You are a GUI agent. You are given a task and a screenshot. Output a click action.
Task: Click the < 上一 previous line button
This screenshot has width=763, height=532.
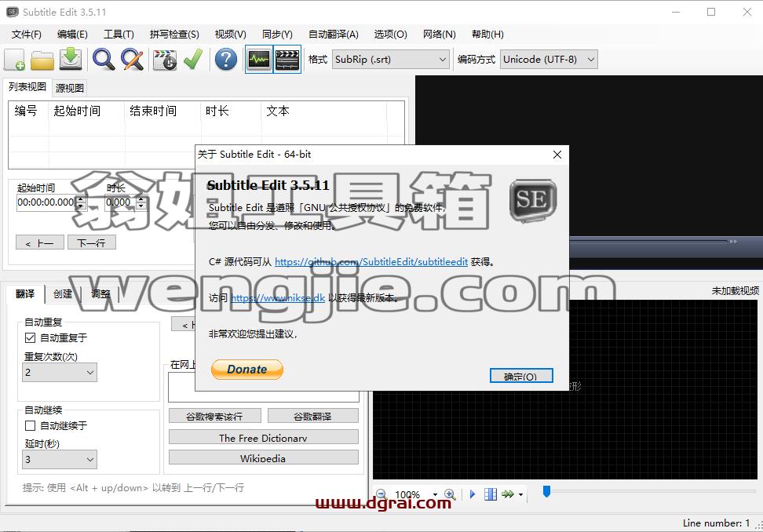coord(40,242)
